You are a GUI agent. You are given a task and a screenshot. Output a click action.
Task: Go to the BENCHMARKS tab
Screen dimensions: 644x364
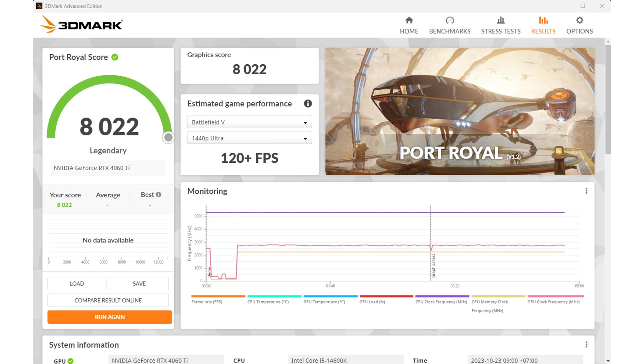pyautogui.click(x=450, y=25)
